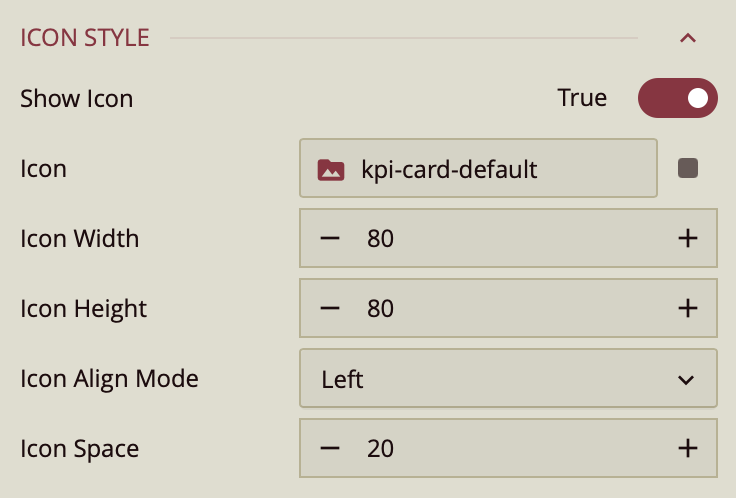
Task: Click the ICON STYLE section header
Action: (x=85, y=39)
